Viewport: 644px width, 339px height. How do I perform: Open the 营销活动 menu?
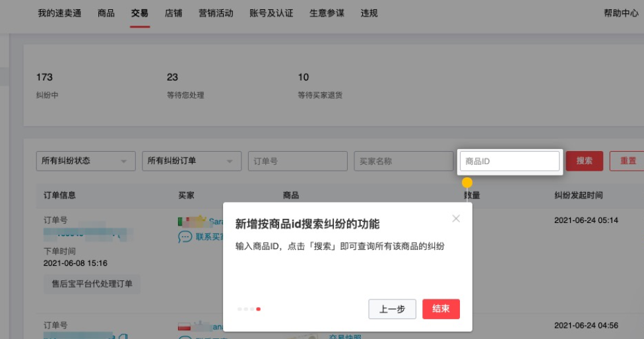coord(216,13)
